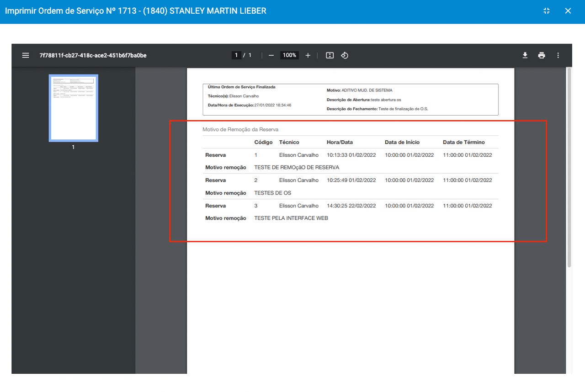Click the PDF file name 7f78811f-cb27-418c-ace2-451b6f7ba0be

[93, 55]
